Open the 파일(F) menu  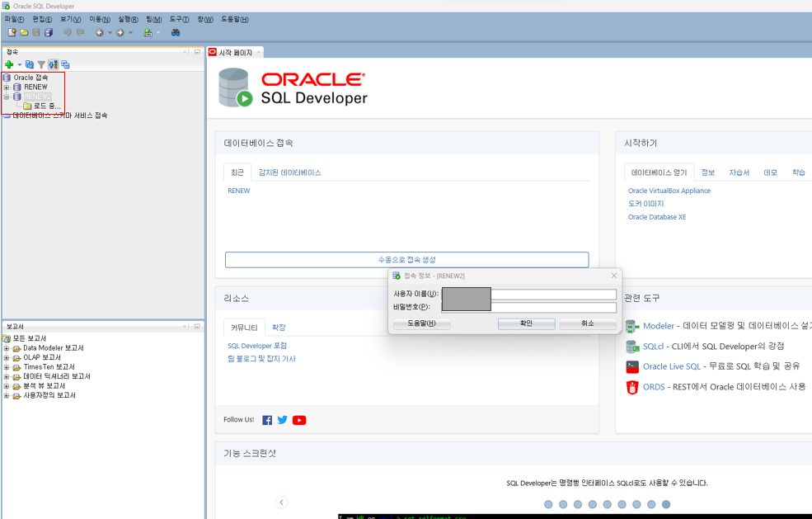[14, 19]
